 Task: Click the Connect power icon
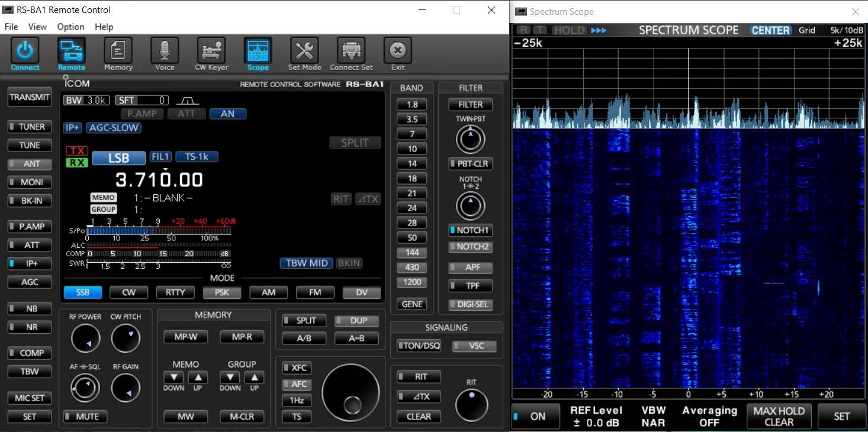pos(25,51)
